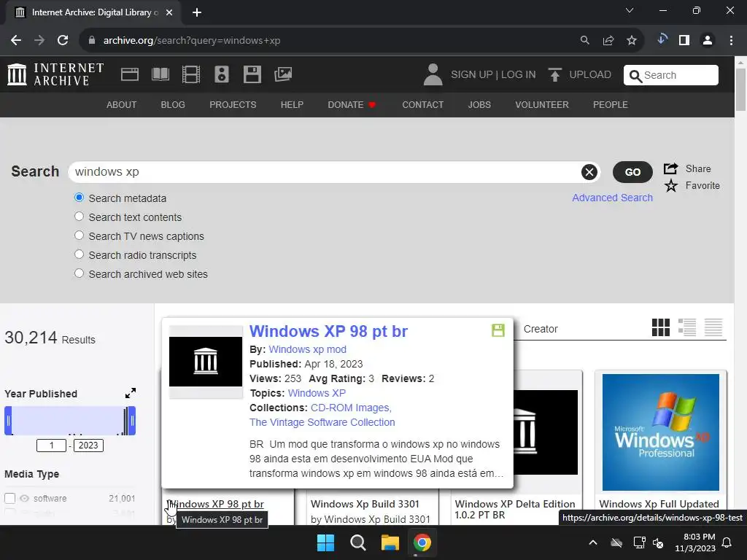Click the LOG IN link
Screen dimensions: 747x560
coord(519,75)
